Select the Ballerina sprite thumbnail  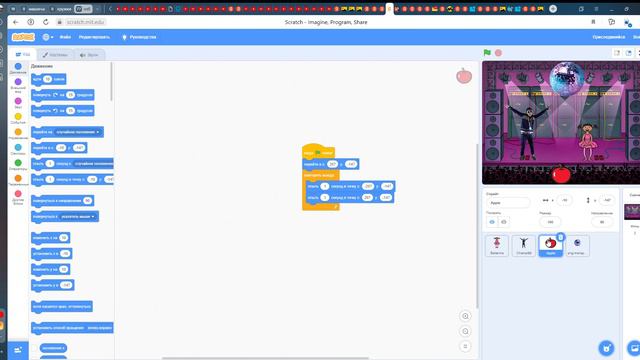point(497,245)
